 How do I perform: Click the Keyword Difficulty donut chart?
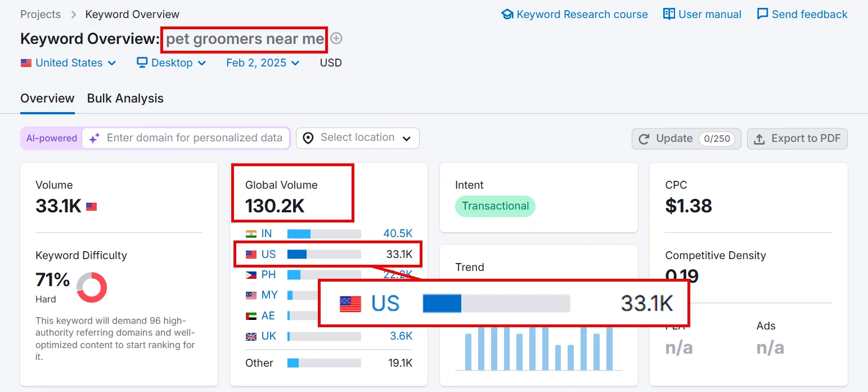click(x=92, y=287)
